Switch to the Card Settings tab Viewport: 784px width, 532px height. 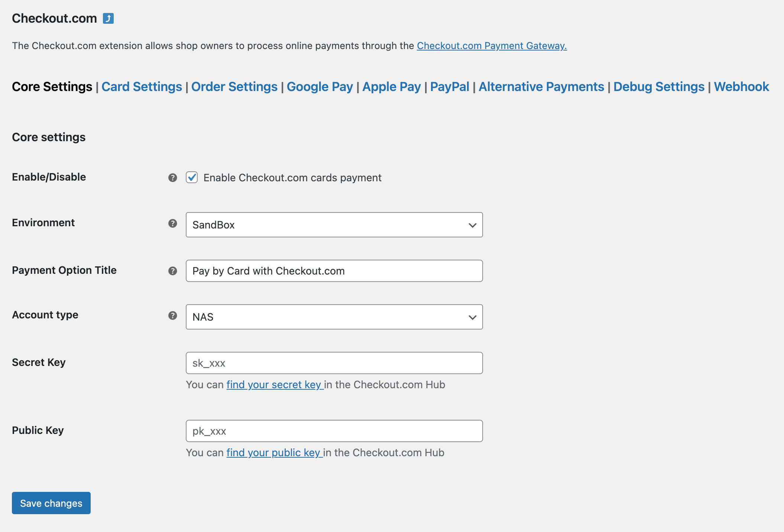click(x=142, y=87)
